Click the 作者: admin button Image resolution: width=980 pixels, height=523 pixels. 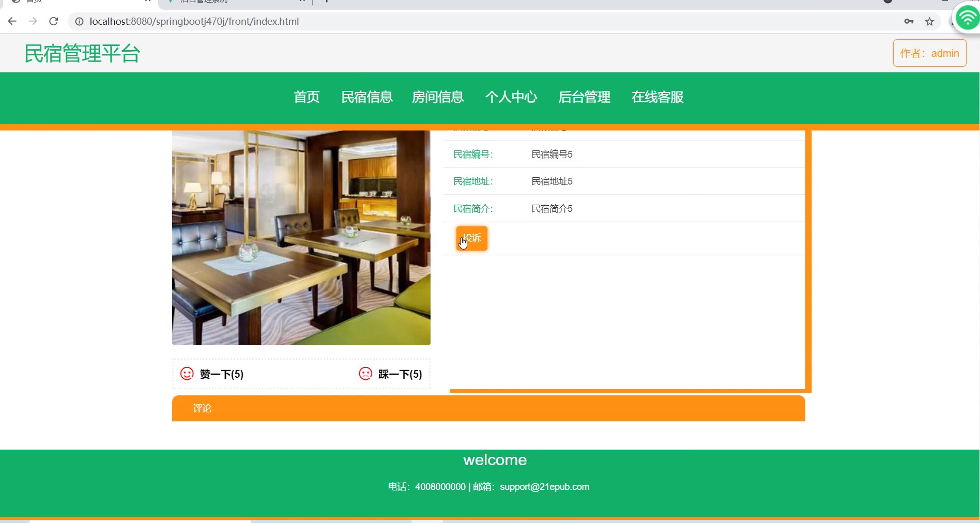click(929, 53)
